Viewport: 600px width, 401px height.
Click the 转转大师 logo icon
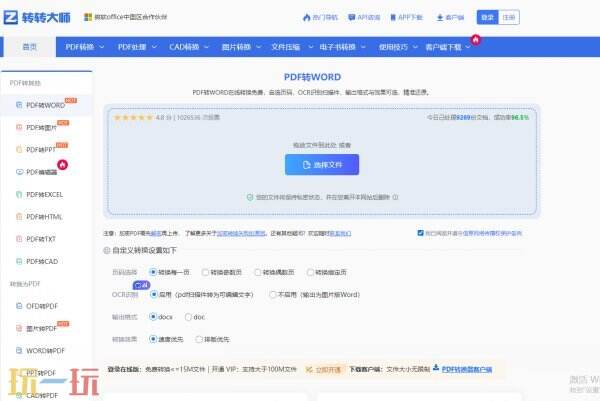[x=11, y=17]
